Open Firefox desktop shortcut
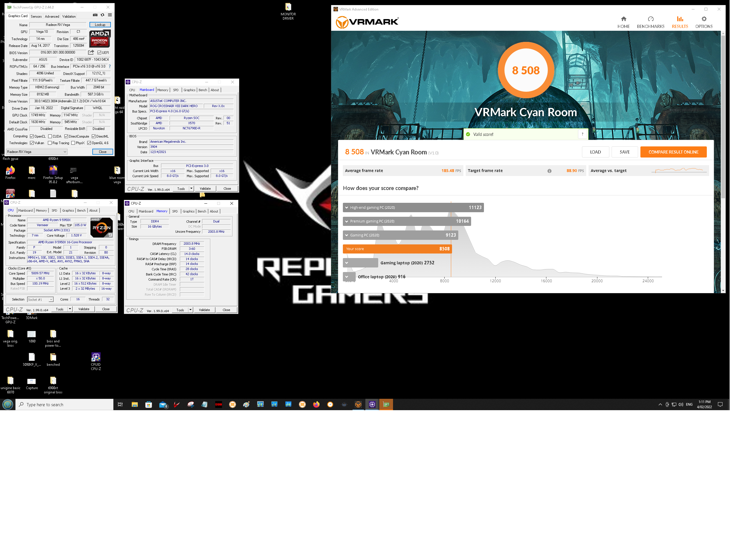 click(x=11, y=172)
